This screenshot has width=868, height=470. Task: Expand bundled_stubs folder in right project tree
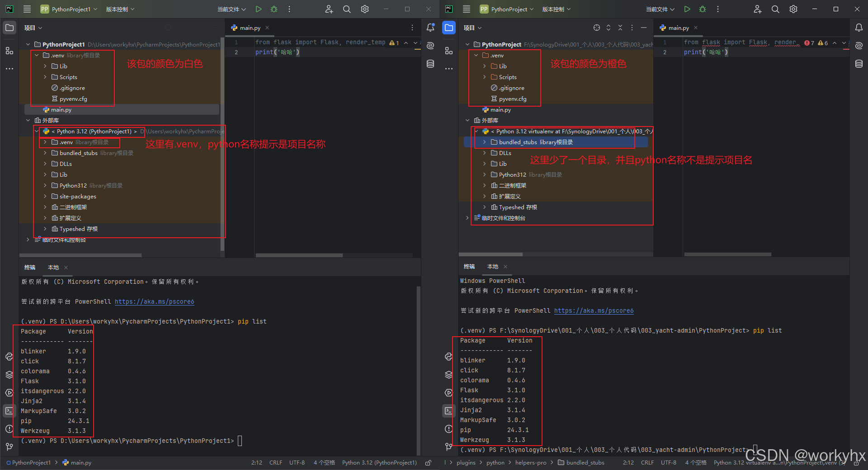pyautogui.click(x=485, y=142)
